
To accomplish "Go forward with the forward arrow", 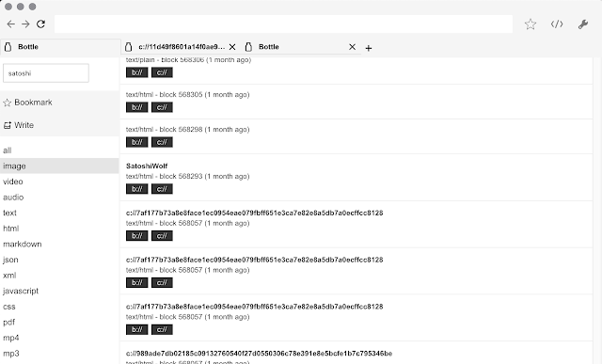I will (x=25, y=24).
